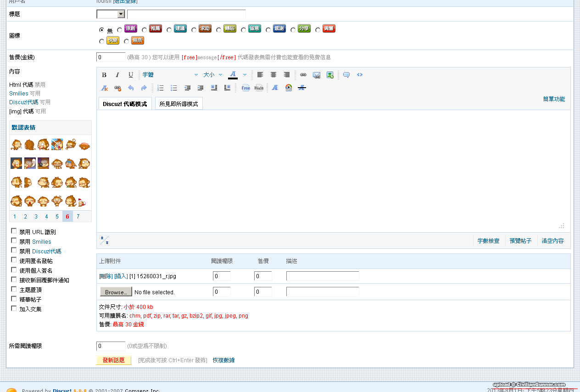This screenshot has height=392, width=580.
Task: Switch to 所見即所得模式 tab
Action: point(178,104)
